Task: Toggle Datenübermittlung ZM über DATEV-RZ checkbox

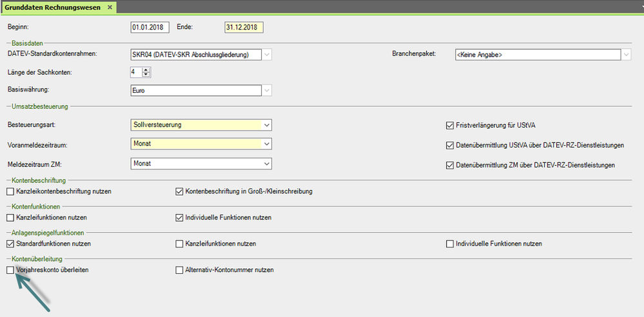Action: click(x=450, y=166)
